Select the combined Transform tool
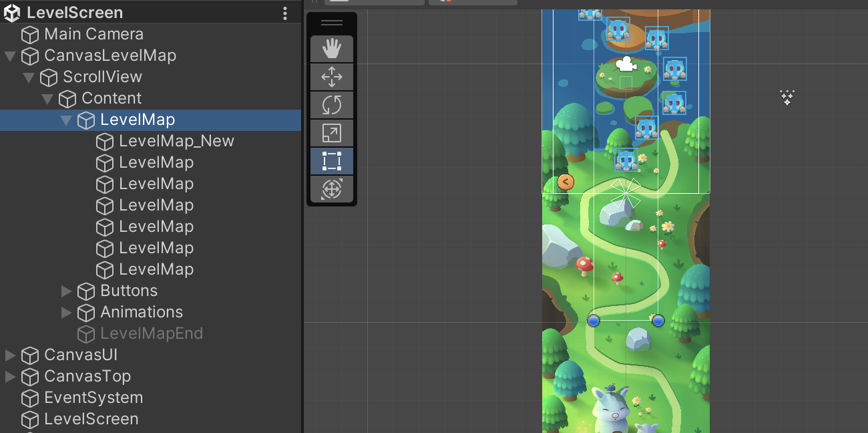Image resolution: width=868 pixels, height=433 pixels. tap(332, 189)
